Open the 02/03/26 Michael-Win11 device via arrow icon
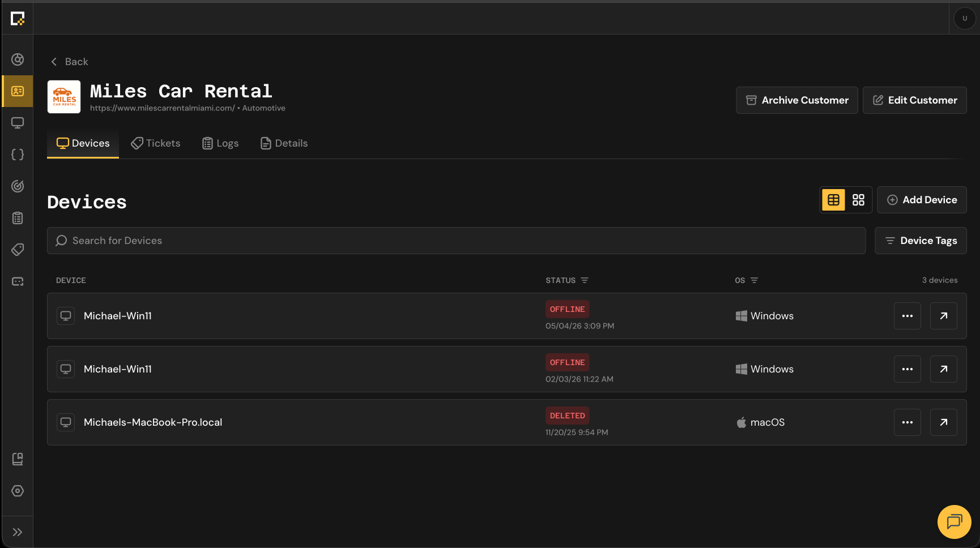The width and height of the screenshot is (980, 548). 944,369
